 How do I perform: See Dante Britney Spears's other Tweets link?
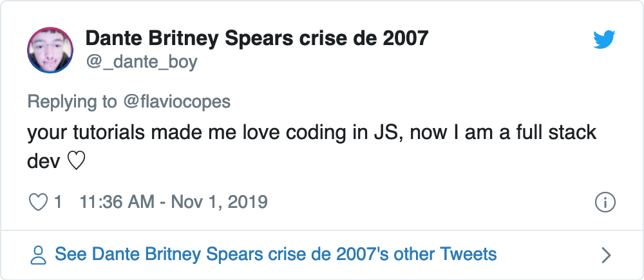[276, 254]
